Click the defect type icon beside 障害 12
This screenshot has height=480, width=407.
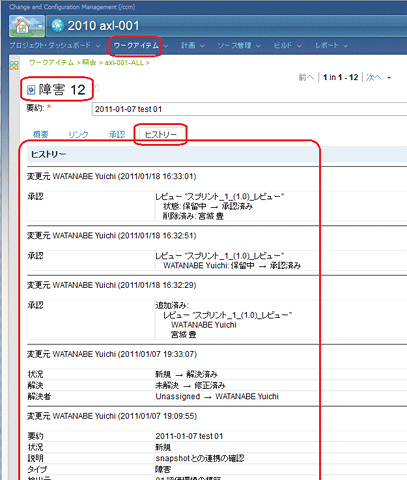pos(31,90)
